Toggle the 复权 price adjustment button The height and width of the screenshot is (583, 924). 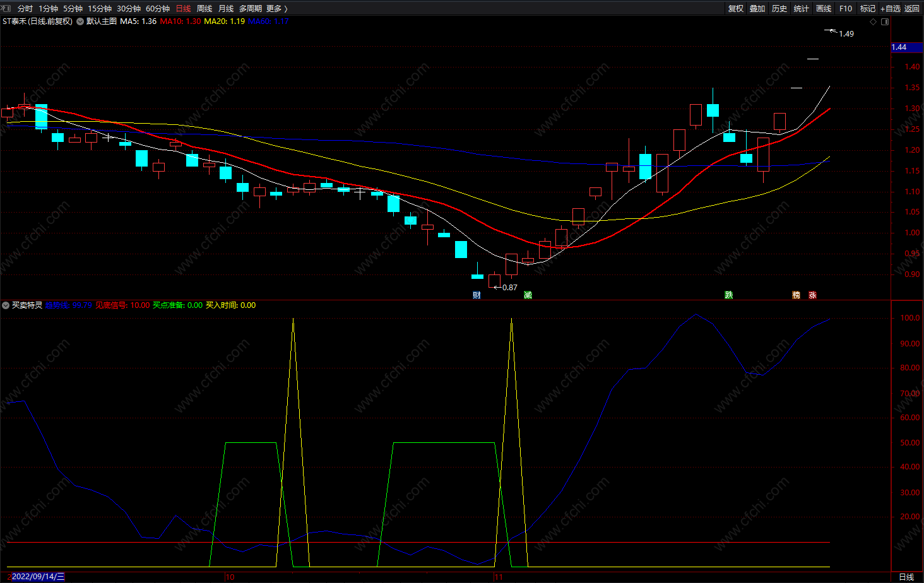pyautogui.click(x=736, y=8)
